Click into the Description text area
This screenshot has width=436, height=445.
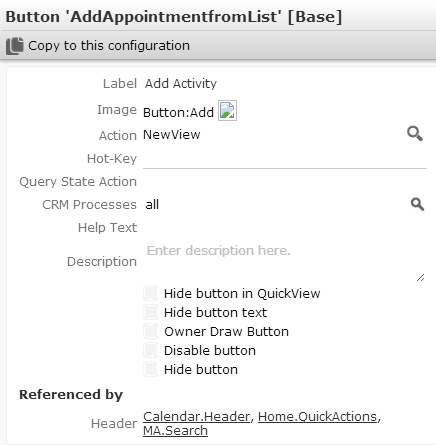click(x=285, y=262)
